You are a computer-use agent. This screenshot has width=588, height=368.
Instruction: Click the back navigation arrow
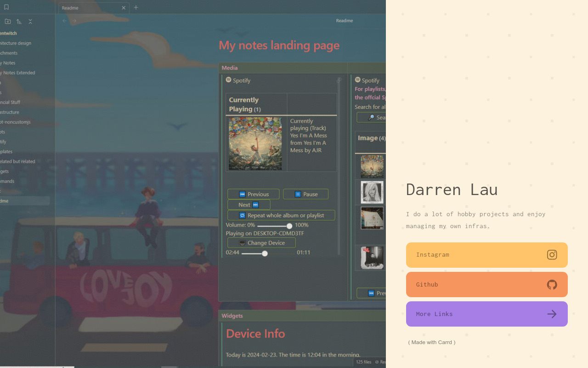(x=64, y=21)
